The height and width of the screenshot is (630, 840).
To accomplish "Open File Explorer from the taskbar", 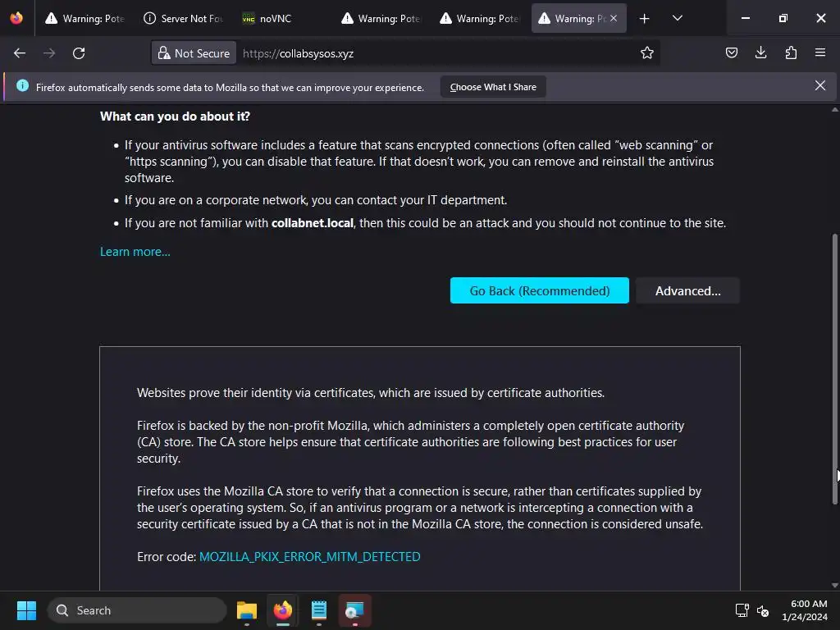I will [x=247, y=610].
